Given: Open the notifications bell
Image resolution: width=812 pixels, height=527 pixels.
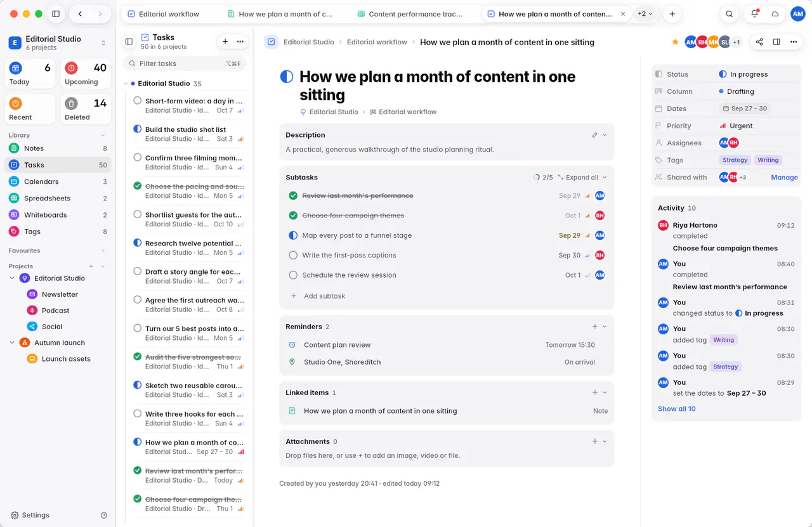Looking at the screenshot, I should pyautogui.click(x=754, y=14).
